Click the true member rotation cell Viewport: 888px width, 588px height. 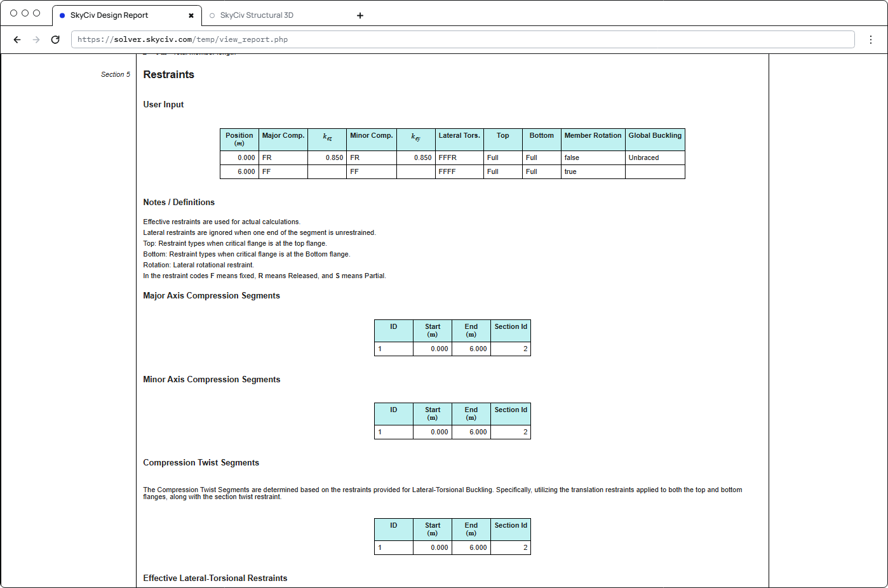(x=593, y=171)
